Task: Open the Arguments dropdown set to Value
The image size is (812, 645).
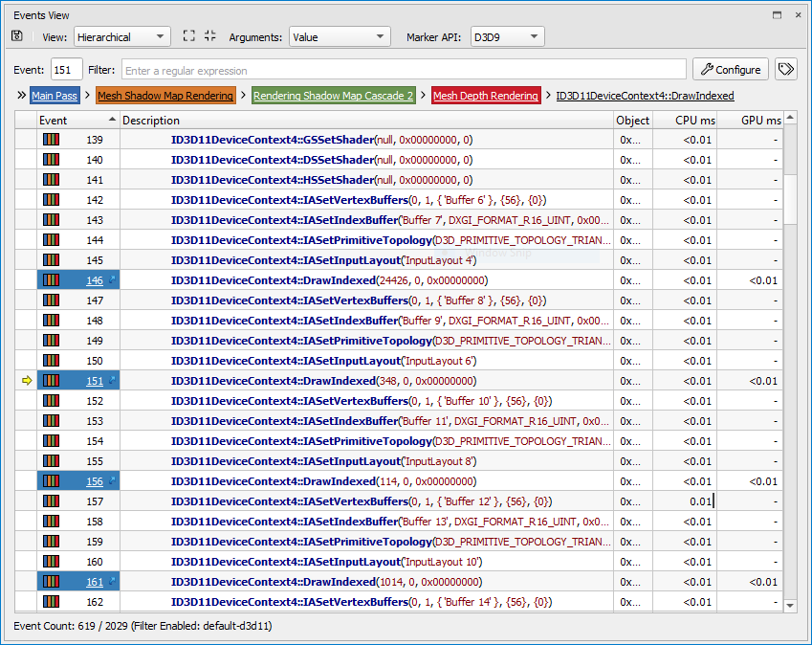Action: (340, 37)
